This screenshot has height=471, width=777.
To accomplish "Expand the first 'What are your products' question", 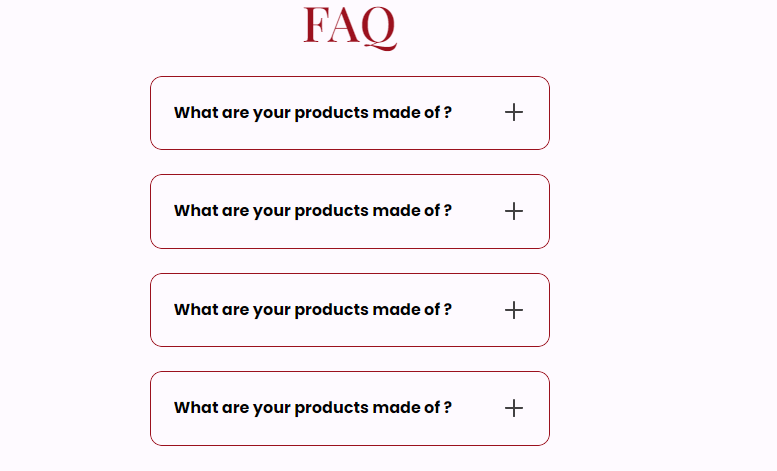I will 312,113.
